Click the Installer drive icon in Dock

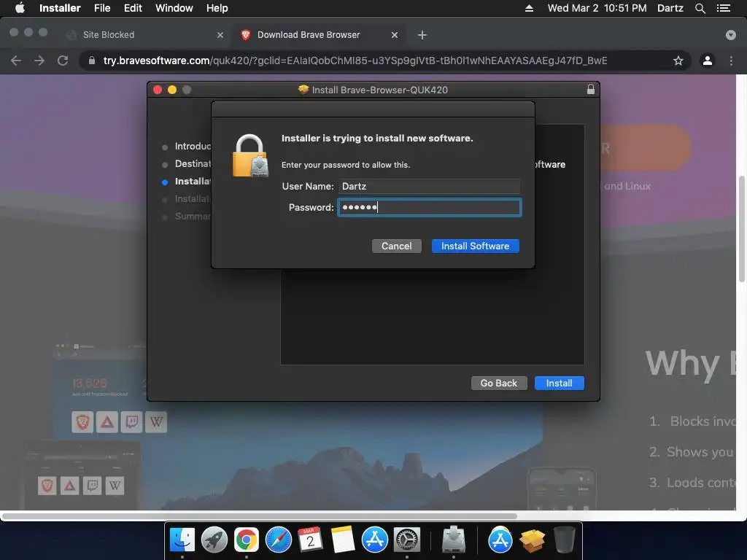point(453,540)
